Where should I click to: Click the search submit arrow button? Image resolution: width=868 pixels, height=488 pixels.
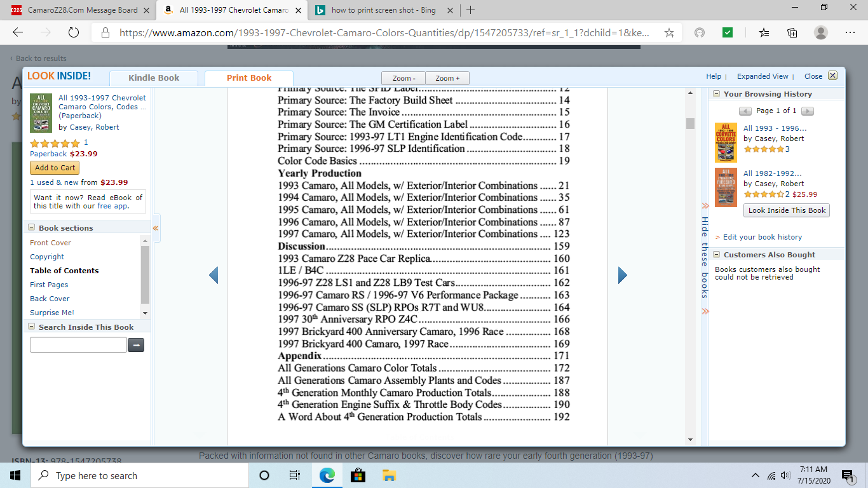136,345
